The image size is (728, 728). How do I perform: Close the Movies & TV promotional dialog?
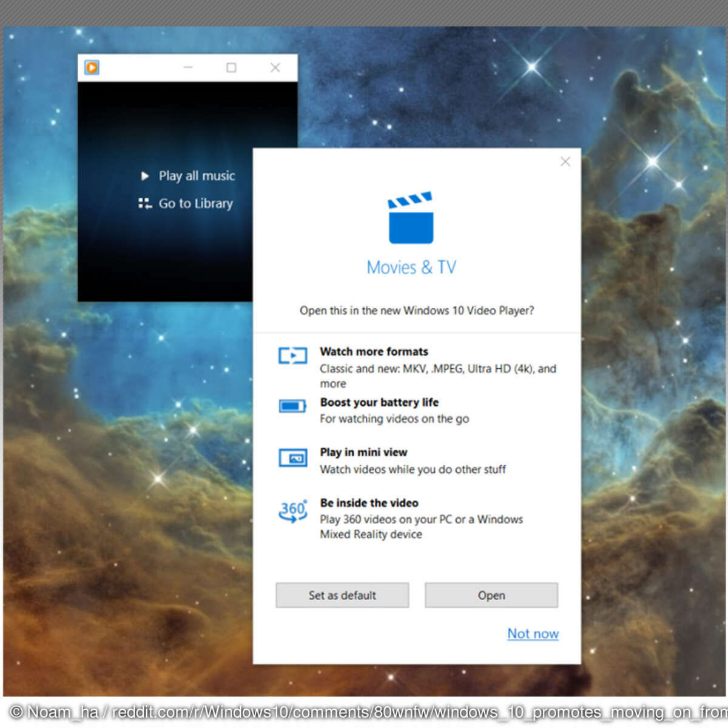click(565, 161)
